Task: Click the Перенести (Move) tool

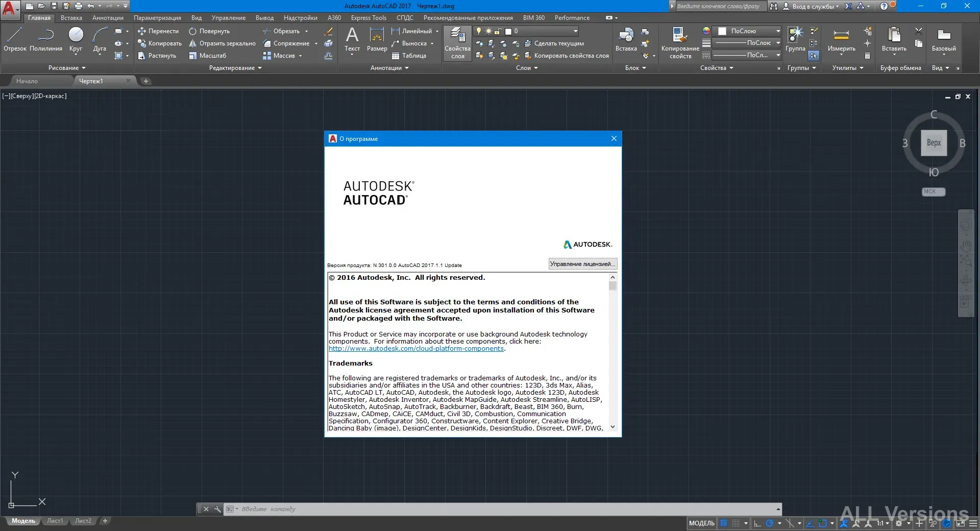Action: [x=158, y=31]
